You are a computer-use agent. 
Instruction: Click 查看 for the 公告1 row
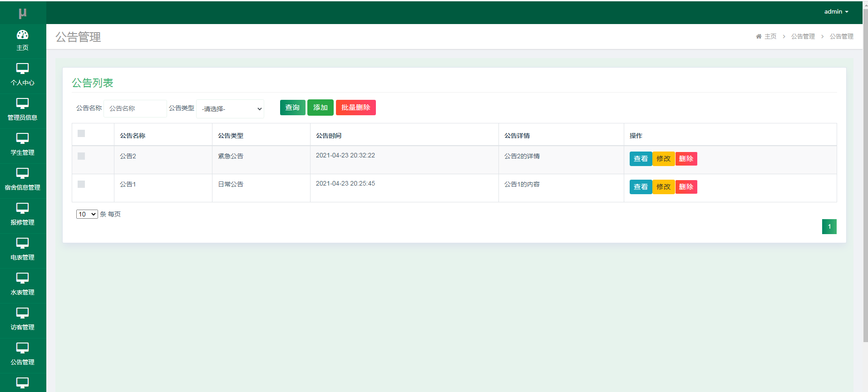pyautogui.click(x=641, y=187)
